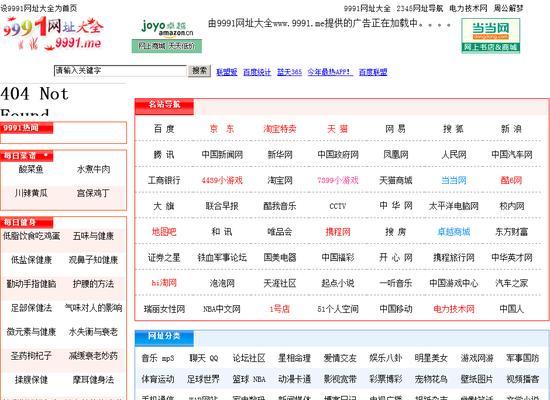
Task: Click the 搜索 button
Action: (199, 71)
